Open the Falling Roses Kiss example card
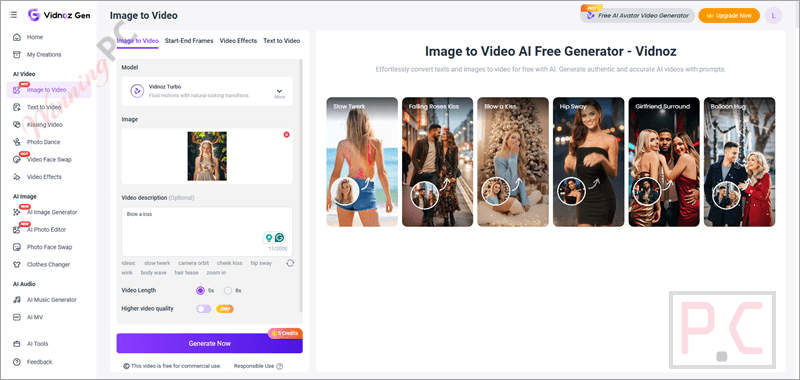Image resolution: width=800 pixels, height=380 pixels. pyautogui.click(x=437, y=162)
